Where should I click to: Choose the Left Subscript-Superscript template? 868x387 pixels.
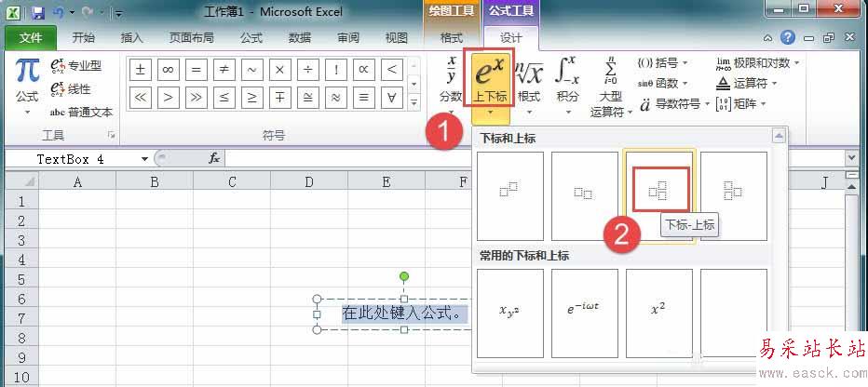(734, 195)
